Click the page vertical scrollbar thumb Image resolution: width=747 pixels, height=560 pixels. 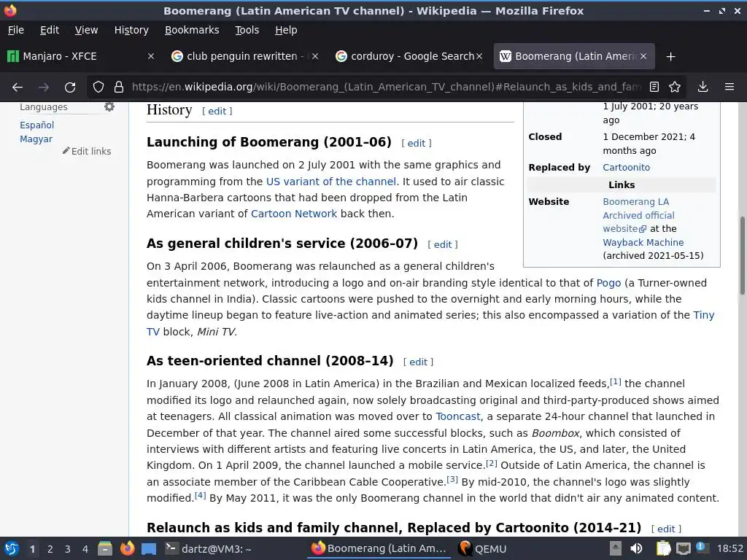pos(742,256)
